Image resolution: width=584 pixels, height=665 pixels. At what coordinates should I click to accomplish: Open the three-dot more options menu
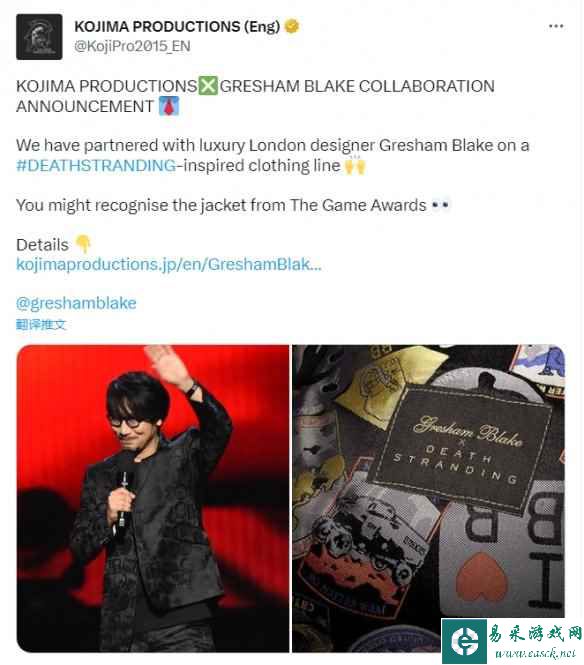[556, 26]
